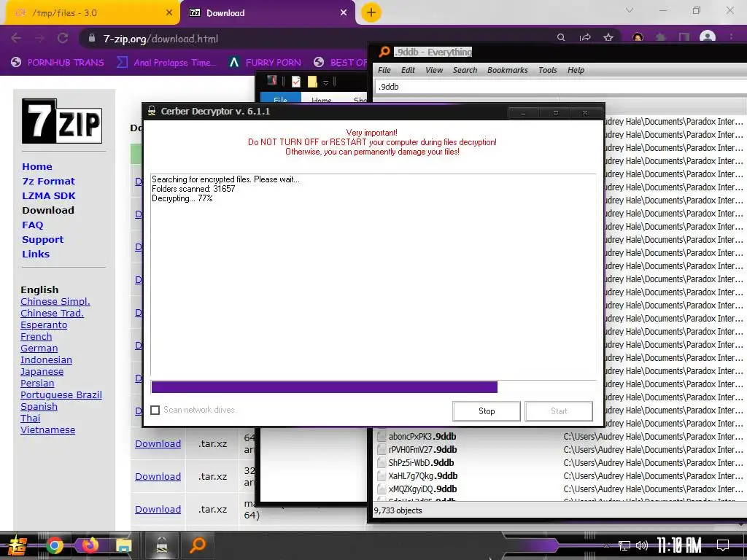Open the Chrome profile avatar
Viewport: 747px width, 560px height.
708,37
